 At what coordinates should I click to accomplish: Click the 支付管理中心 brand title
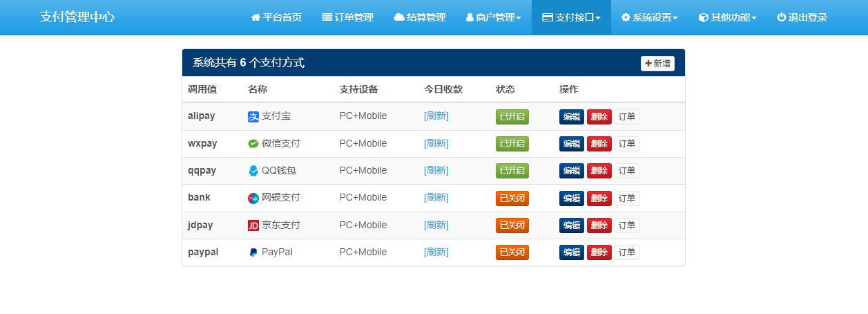coord(77,17)
